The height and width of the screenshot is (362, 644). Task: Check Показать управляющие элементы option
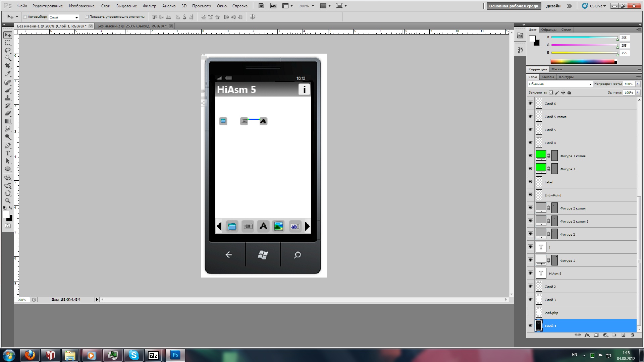[x=87, y=17]
